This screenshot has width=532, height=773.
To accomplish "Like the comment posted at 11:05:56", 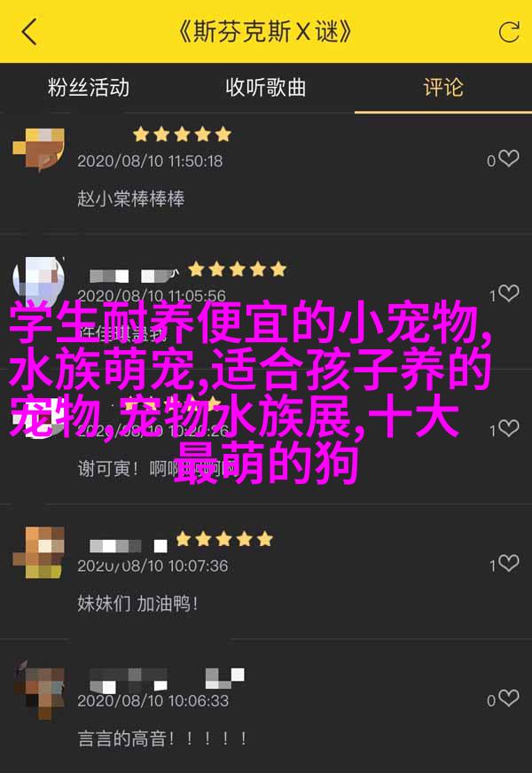I will [x=508, y=293].
